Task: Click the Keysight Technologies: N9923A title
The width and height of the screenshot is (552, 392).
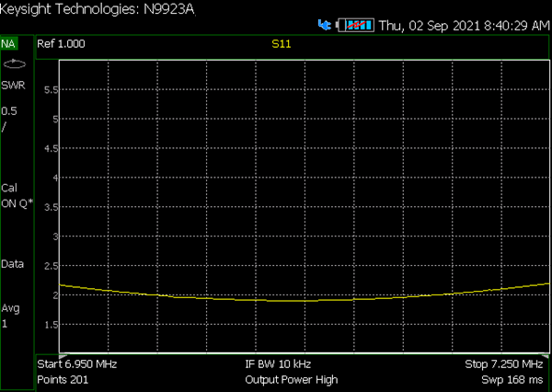Action: [98, 9]
